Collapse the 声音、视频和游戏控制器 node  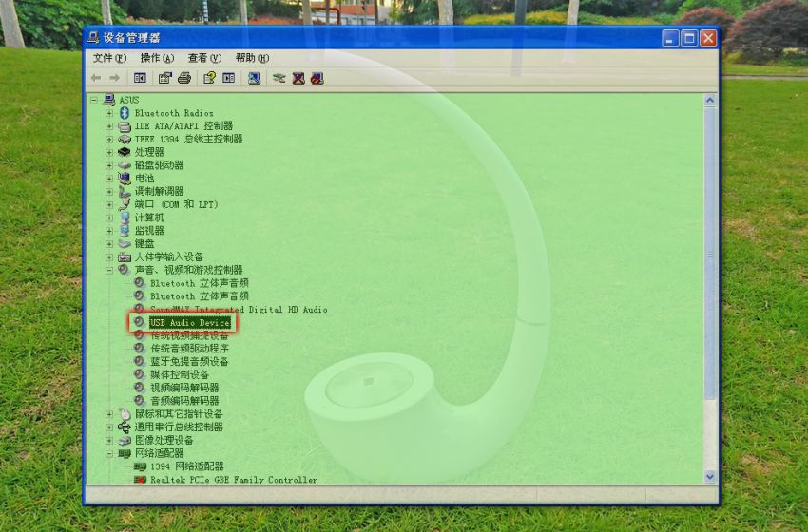click(109, 270)
